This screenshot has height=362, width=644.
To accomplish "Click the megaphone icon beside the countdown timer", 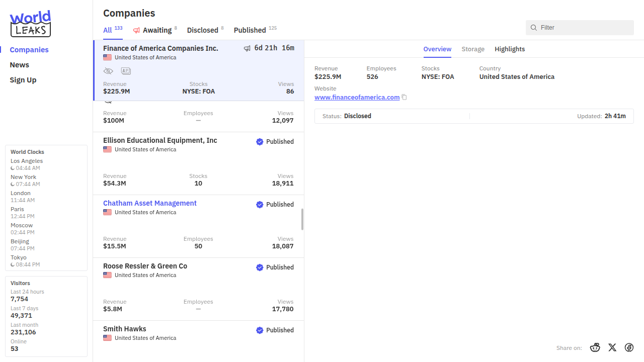I will 247,48.
